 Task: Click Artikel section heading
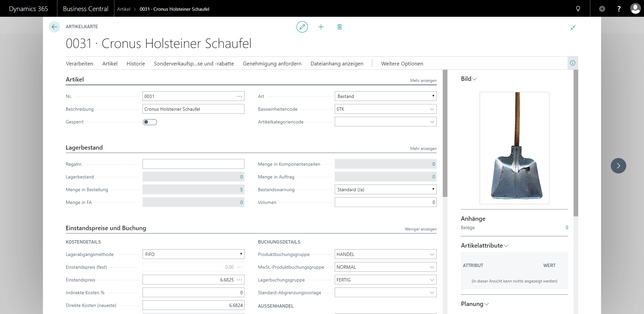[75, 80]
